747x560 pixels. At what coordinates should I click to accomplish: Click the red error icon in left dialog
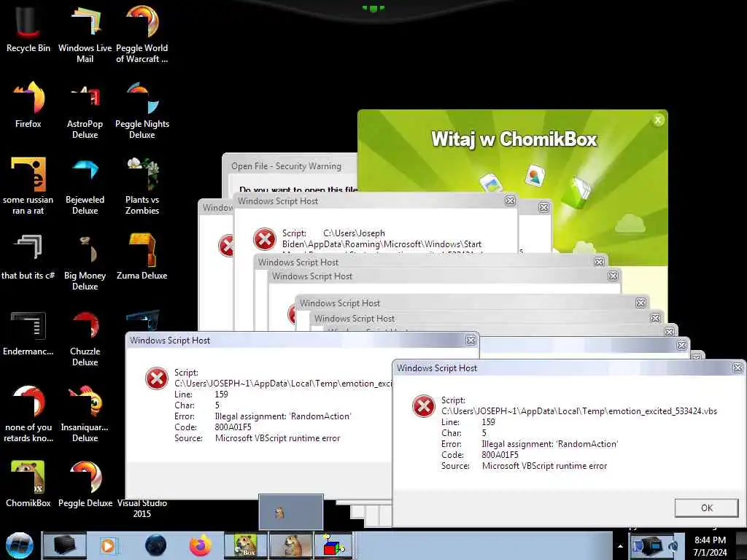157,378
